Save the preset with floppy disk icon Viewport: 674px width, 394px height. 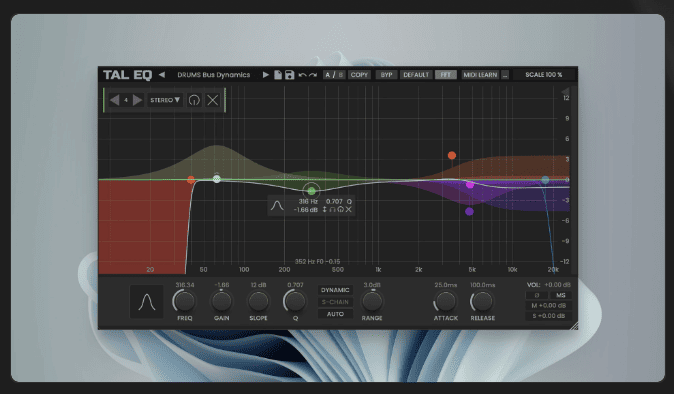pos(289,75)
